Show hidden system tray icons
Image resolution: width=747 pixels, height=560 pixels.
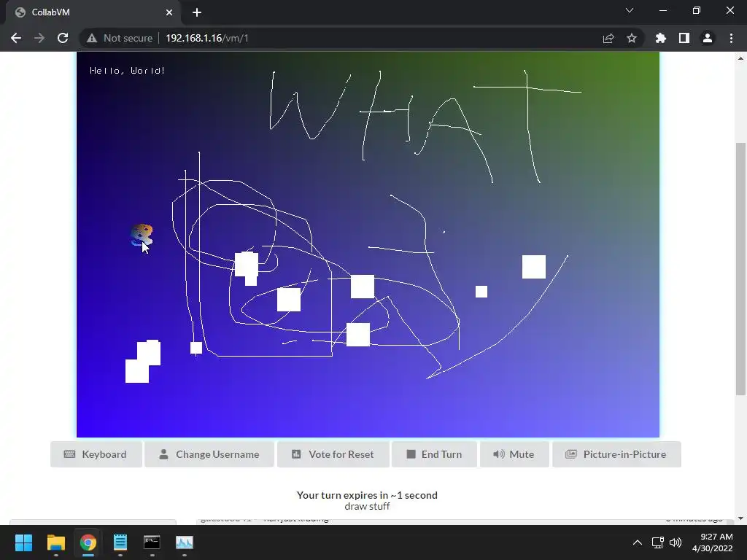tap(638, 542)
